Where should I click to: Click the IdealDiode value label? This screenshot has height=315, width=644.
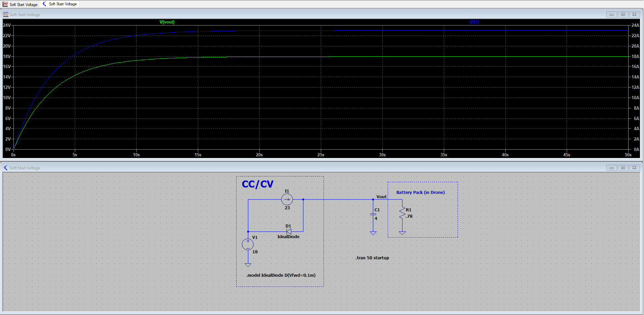click(x=288, y=237)
